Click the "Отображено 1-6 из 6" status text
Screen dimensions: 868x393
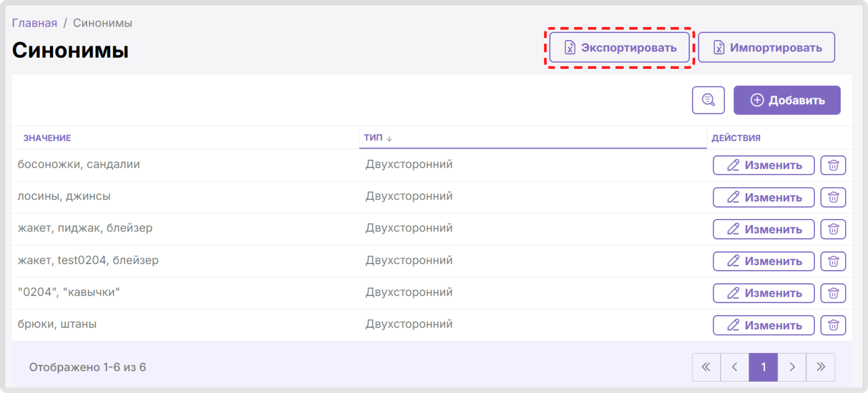click(x=88, y=367)
